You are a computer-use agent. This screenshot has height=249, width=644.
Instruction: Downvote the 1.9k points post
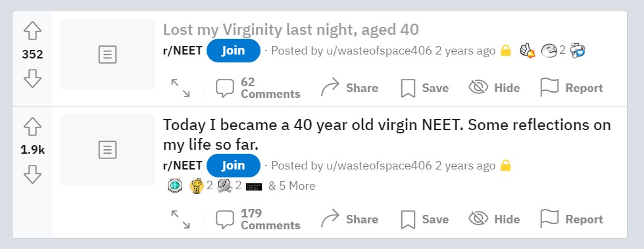click(32, 174)
